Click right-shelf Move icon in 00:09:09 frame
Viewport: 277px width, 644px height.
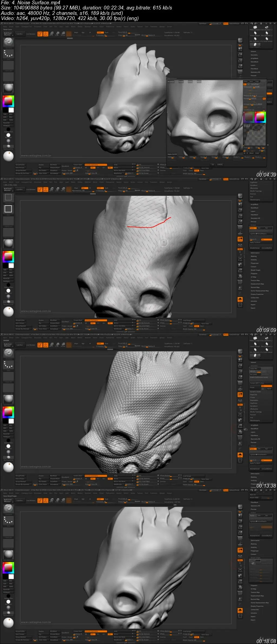tap(240, 265)
